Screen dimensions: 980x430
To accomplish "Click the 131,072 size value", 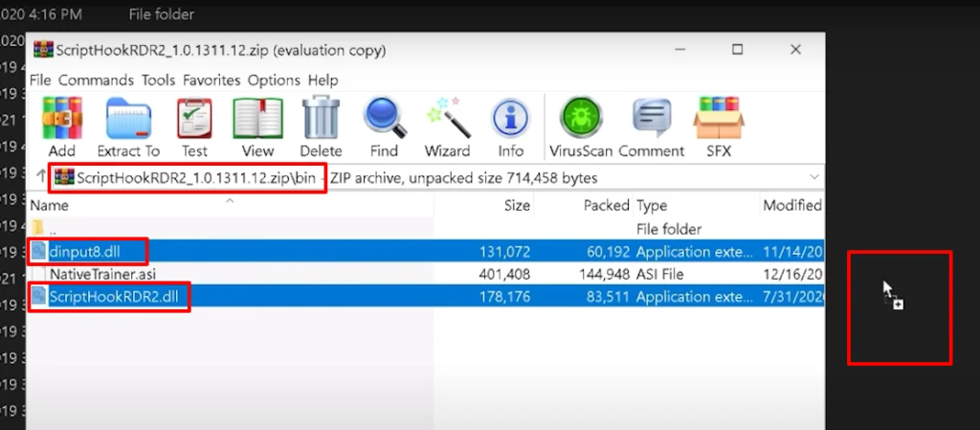I will coord(504,252).
